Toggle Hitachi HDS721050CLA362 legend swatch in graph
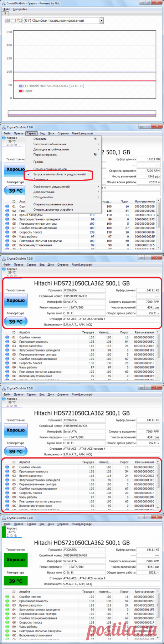This screenshot has width=164, height=644. (21, 86)
